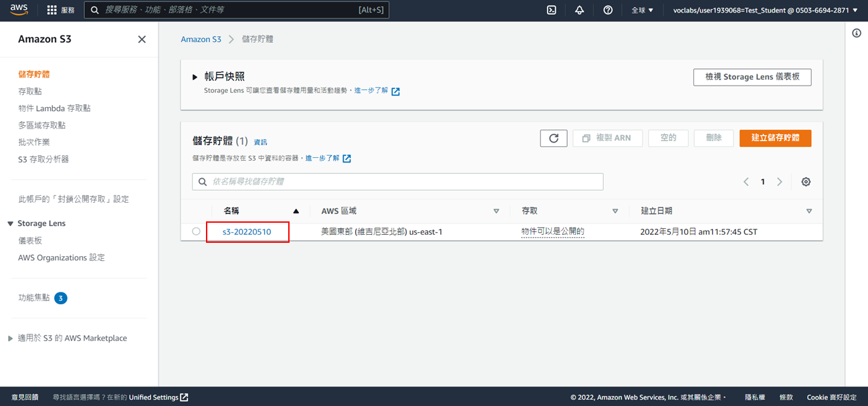Click 意見回饋 feedback in footer

click(25, 397)
